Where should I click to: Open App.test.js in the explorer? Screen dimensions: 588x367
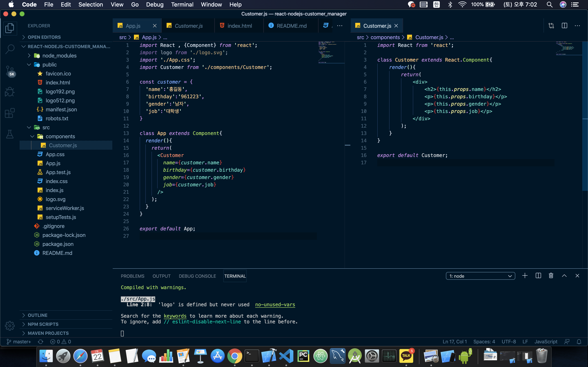coord(58,172)
